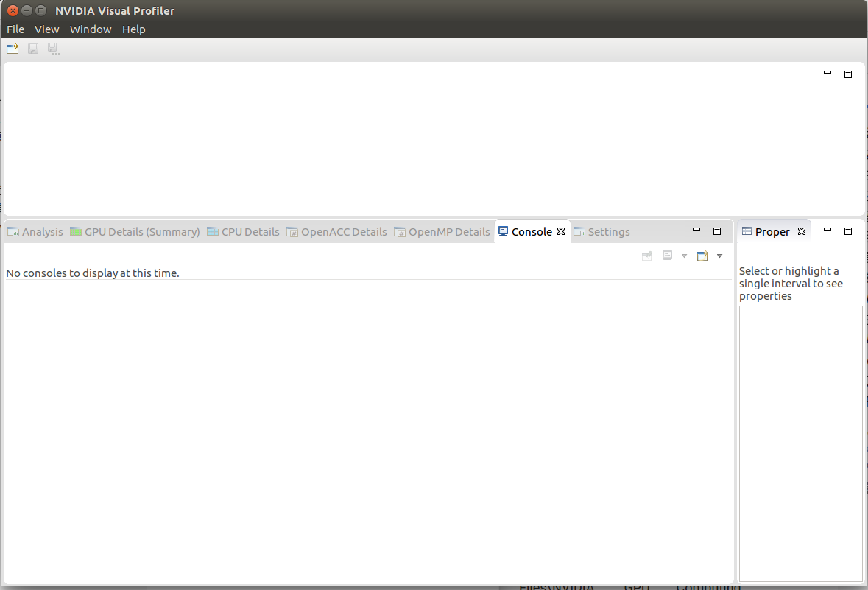
Task: Open the File menu
Action: point(15,29)
